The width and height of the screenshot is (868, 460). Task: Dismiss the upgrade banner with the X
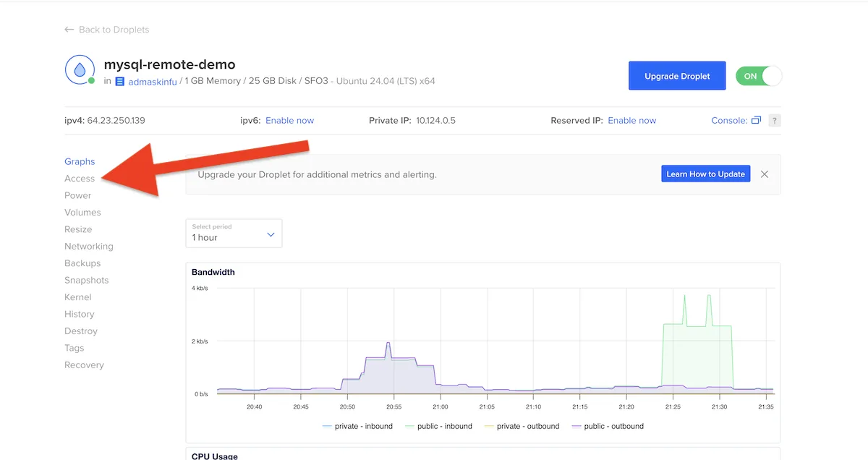click(765, 174)
